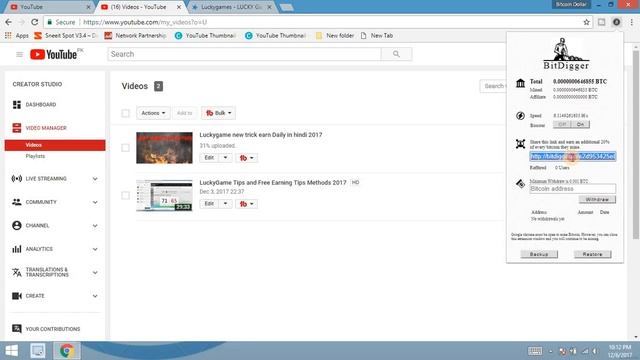
Task: Open the YouTube hamburger guide menu
Action: pyautogui.click(x=19, y=54)
